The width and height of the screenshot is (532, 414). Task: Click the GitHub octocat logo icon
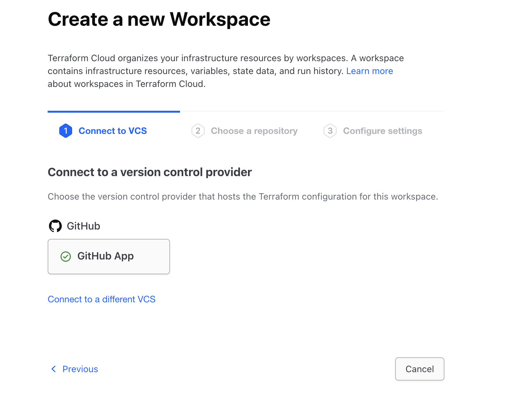point(55,226)
